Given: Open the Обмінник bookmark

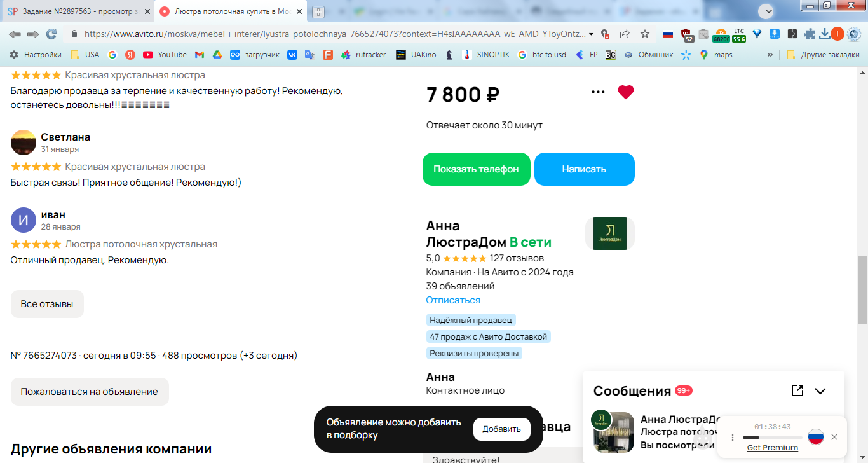Looking at the screenshot, I should click(648, 55).
